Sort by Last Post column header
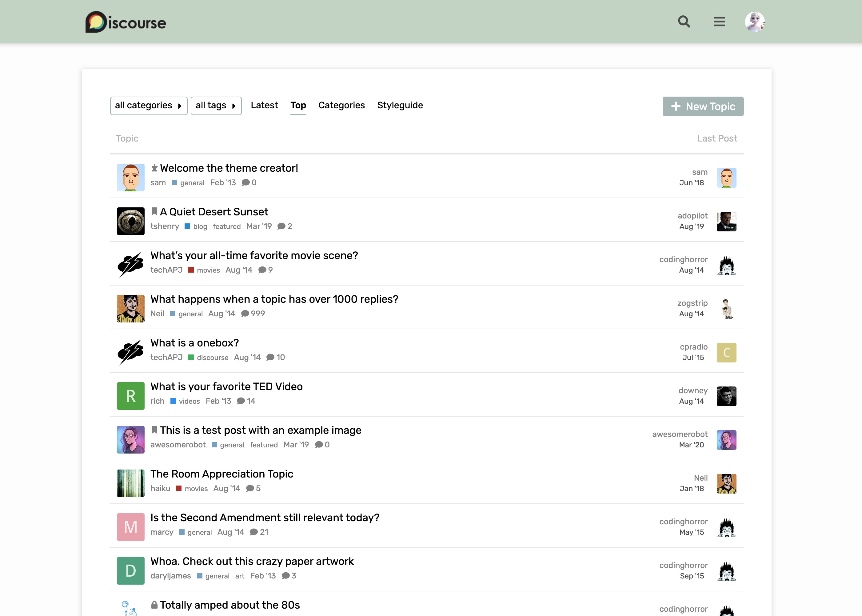This screenshot has height=616, width=862. pyautogui.click(x=716, y=138)
